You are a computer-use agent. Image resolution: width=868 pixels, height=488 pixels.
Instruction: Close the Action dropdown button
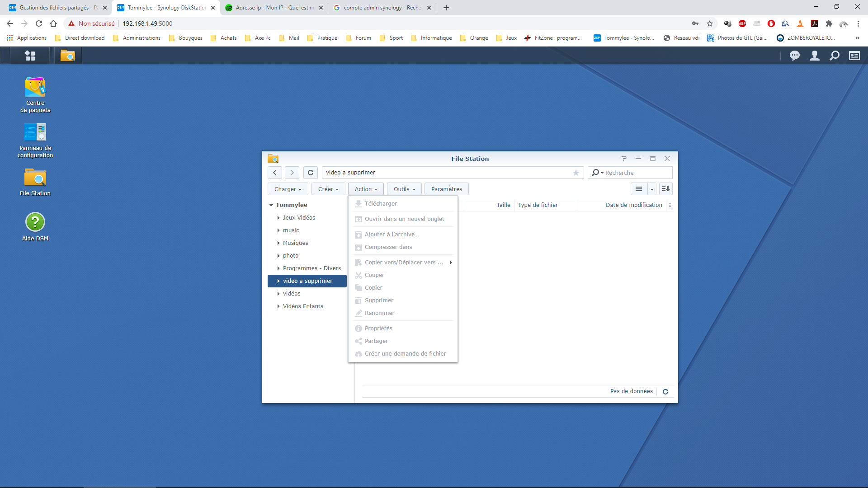tap(366, 189)
